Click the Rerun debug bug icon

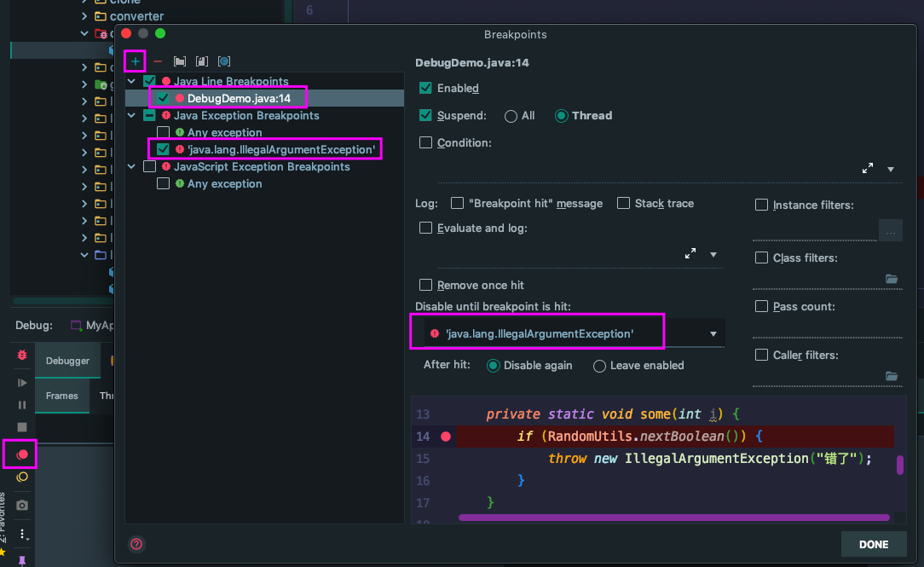(x=22, y=355)
